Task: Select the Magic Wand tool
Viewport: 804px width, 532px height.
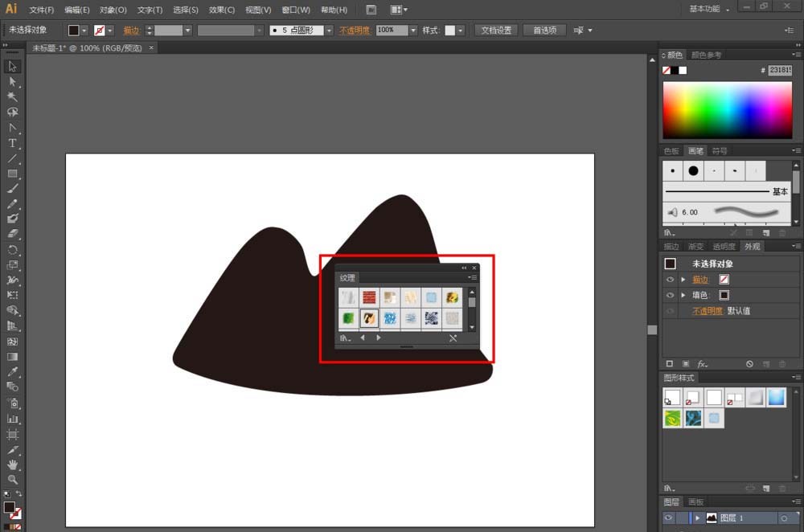Action: tap(12, 96)
